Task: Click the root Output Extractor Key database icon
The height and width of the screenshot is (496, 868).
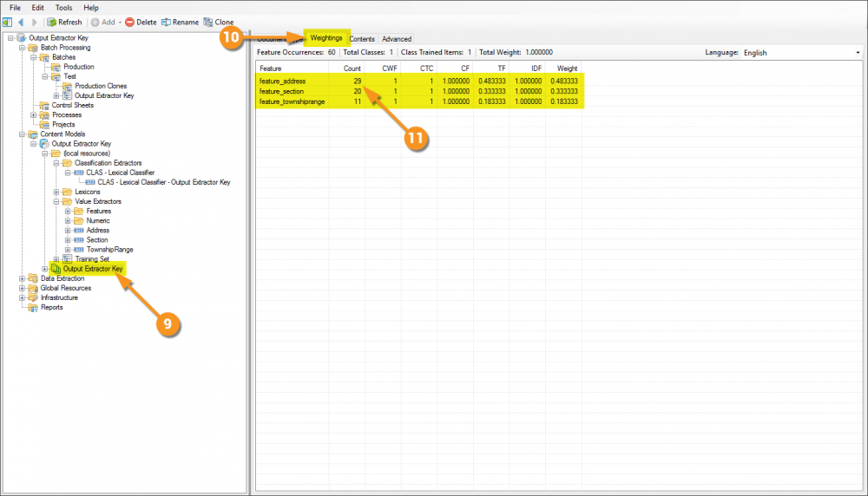Action: click(x=22, y=37)
